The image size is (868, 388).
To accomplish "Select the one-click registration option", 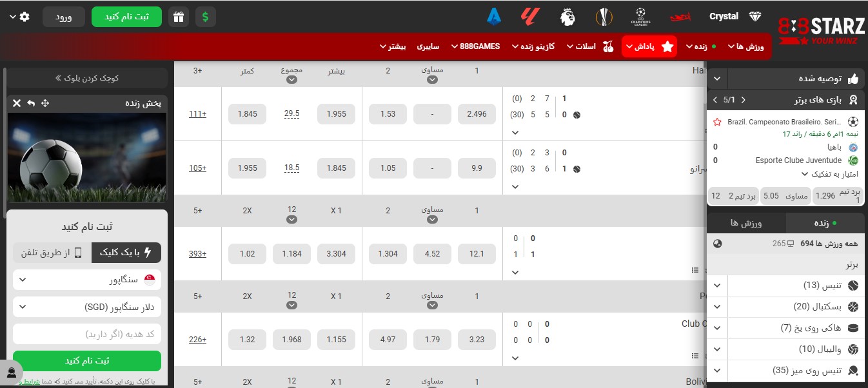I will coord(126,253).
